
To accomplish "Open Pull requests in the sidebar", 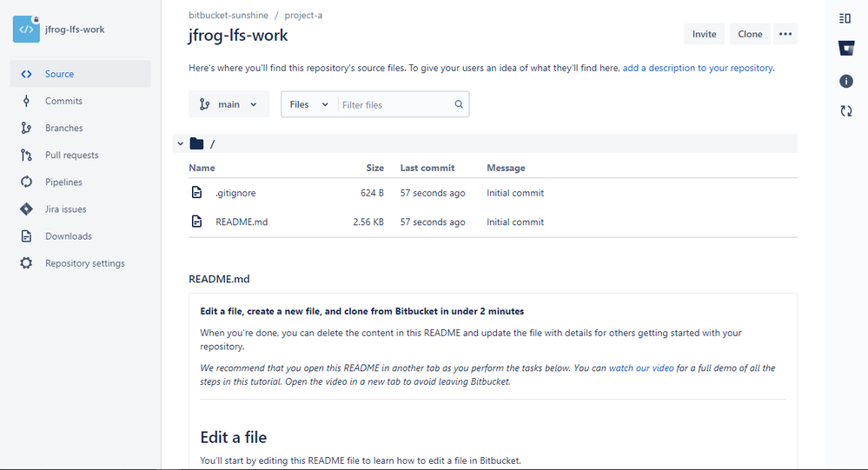I will click(80, 155).
